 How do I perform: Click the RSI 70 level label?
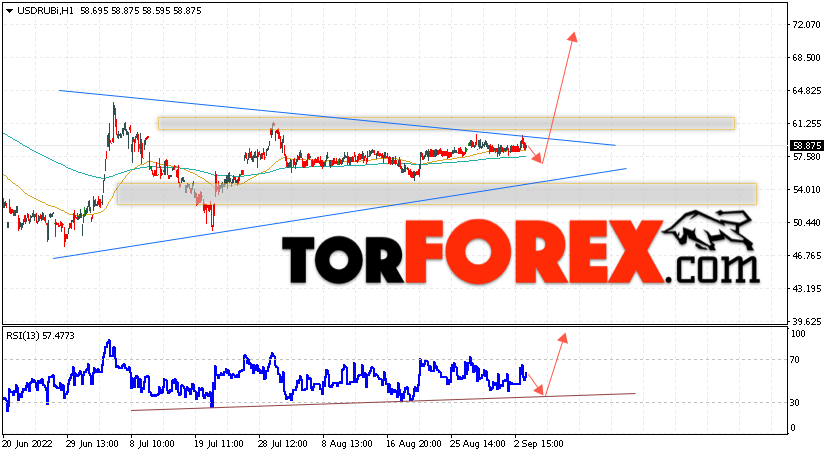click(795, 360)
